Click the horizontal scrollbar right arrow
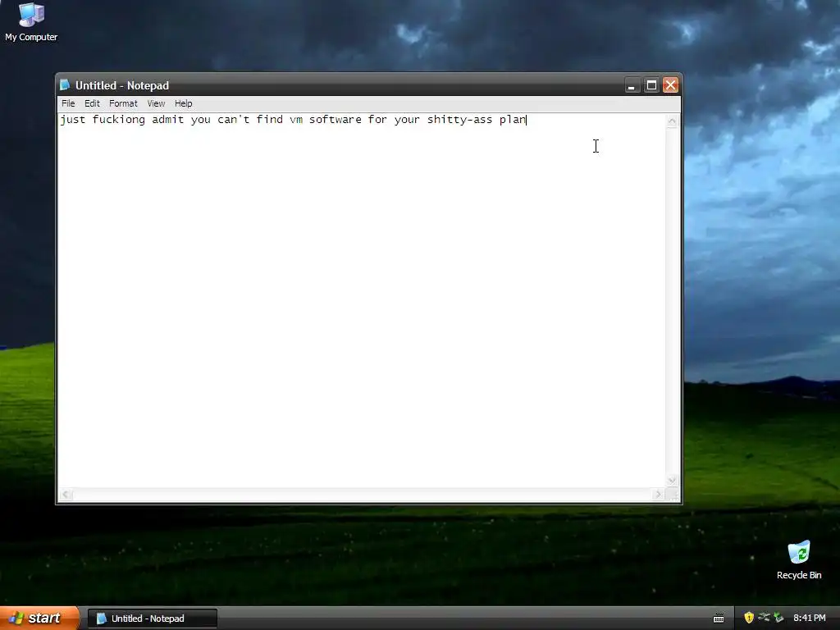 click(x=659, y=495)
